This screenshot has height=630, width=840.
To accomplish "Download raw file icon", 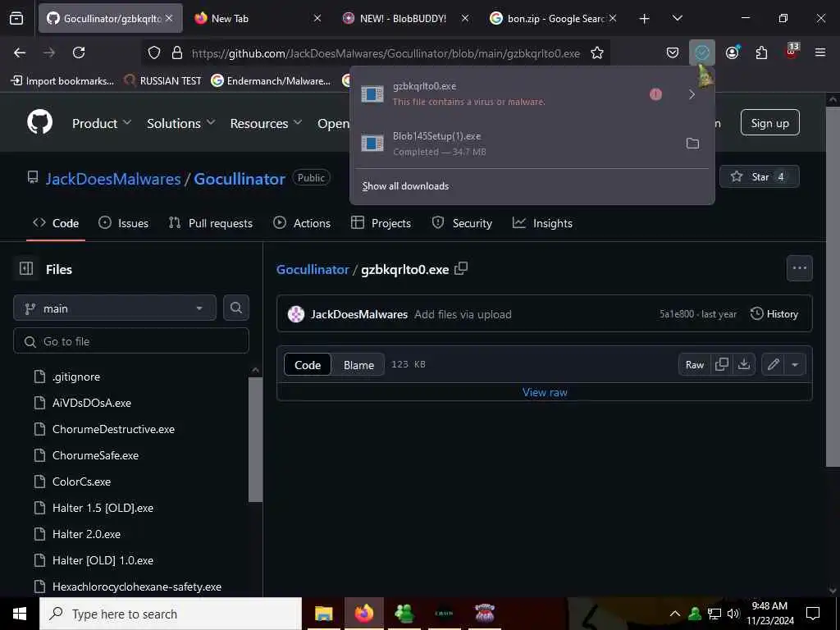I will 743,364.
